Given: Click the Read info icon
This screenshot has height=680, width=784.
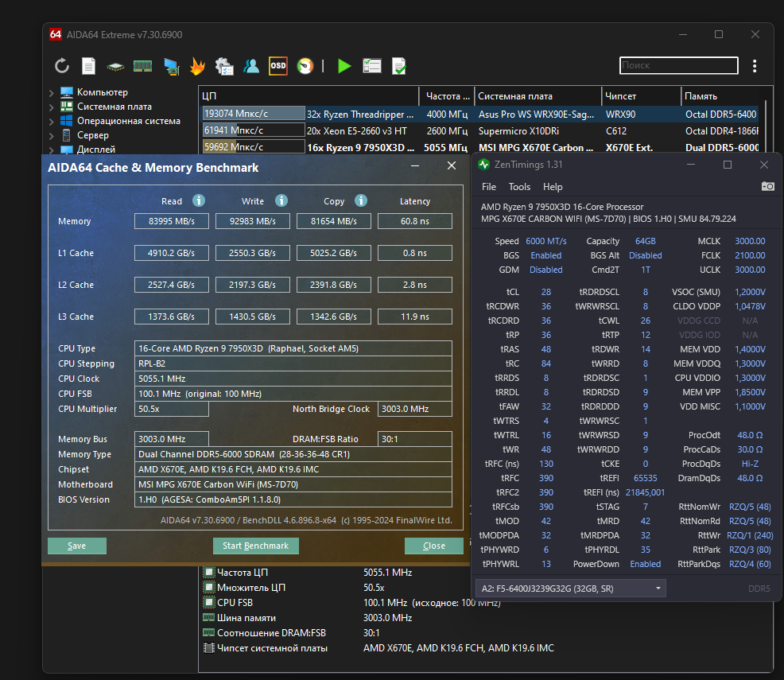Looking at the screenshot, I should [x=199, y=201].
